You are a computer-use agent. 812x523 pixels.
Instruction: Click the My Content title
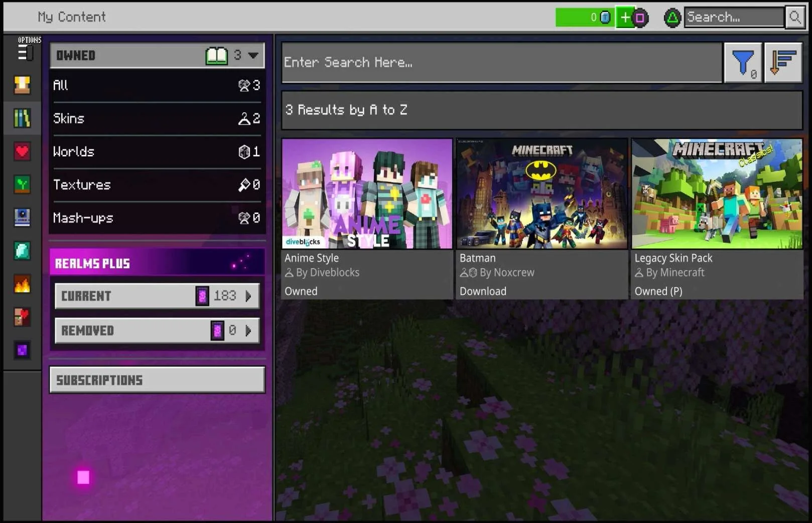72,17
